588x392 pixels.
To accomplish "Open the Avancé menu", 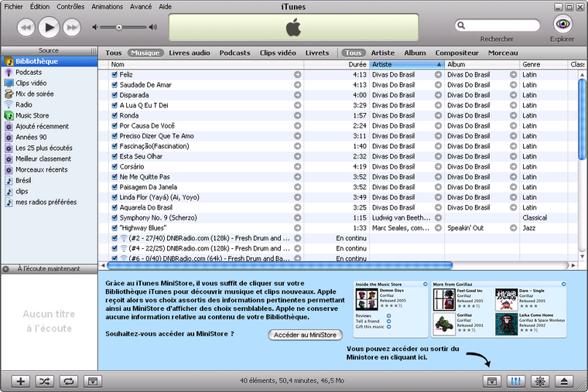I will pyautogui.click(x=141, y=7).
